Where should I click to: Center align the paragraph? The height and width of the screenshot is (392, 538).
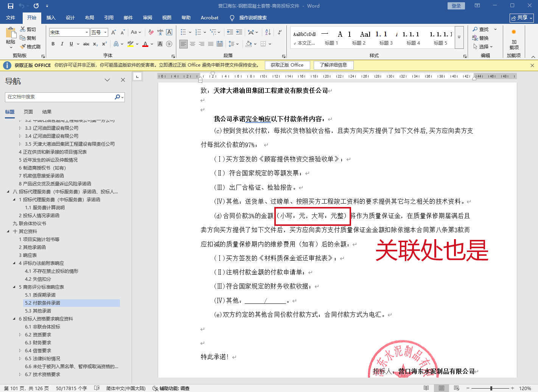(x=193, y=44)
